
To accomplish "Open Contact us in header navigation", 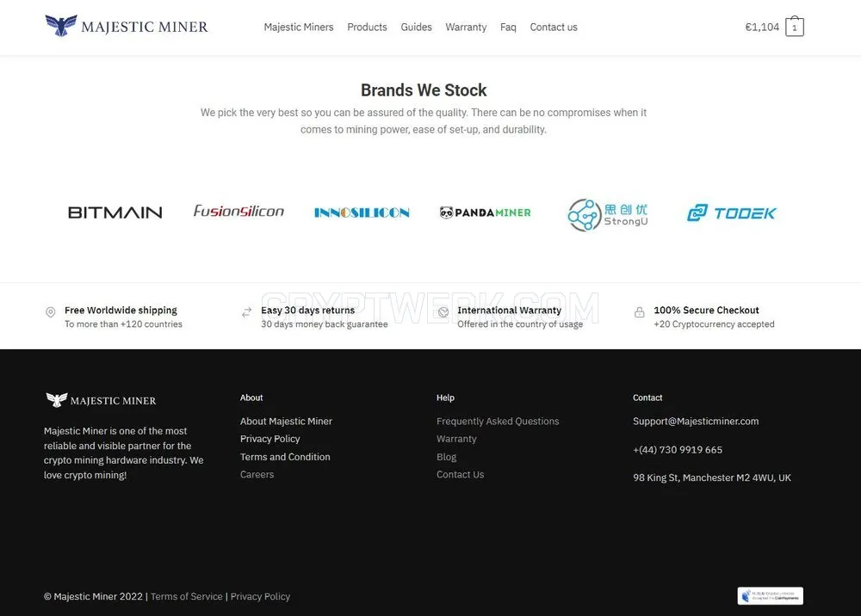I will pos(554,27).
